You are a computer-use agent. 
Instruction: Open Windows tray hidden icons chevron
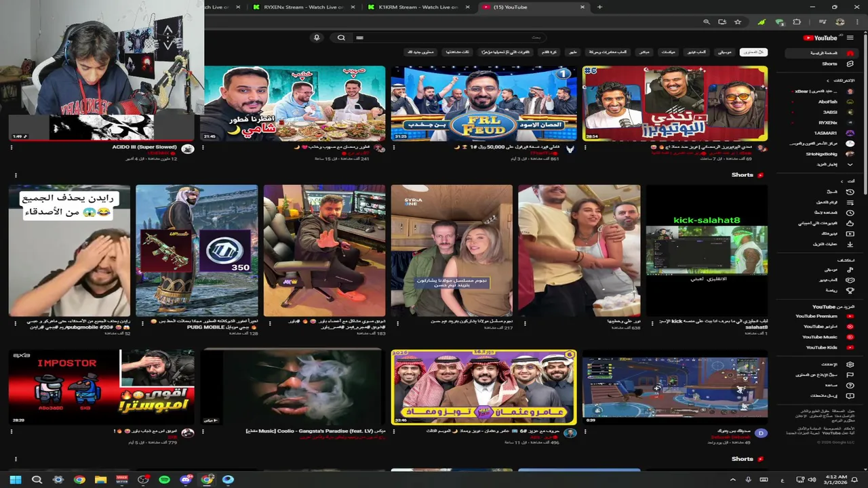tap(732, 480)
